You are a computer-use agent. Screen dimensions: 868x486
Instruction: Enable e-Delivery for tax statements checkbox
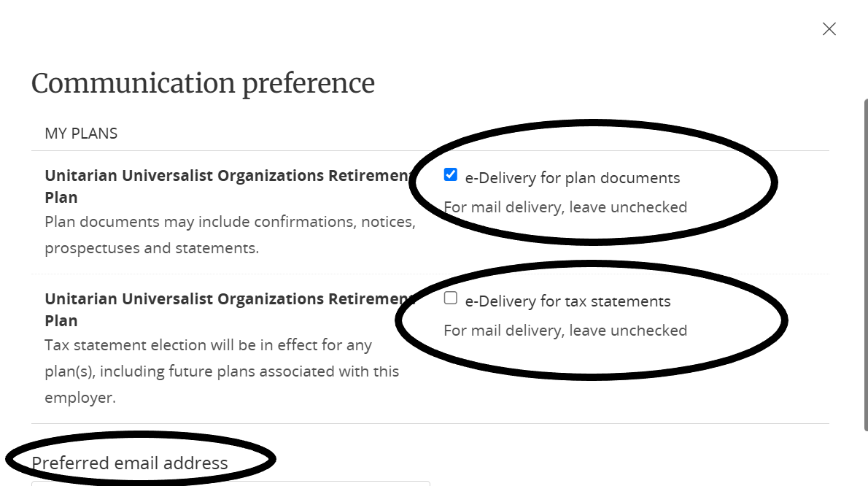coord(451,298)
